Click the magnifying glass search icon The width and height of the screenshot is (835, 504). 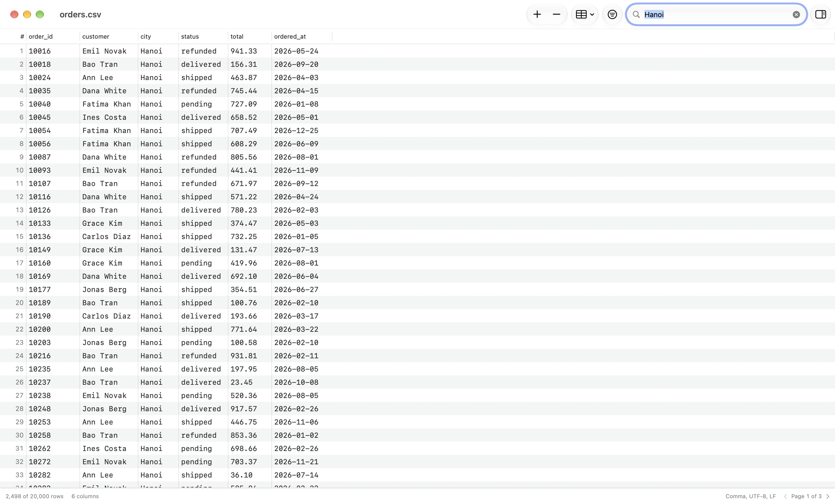coord(636,15)
